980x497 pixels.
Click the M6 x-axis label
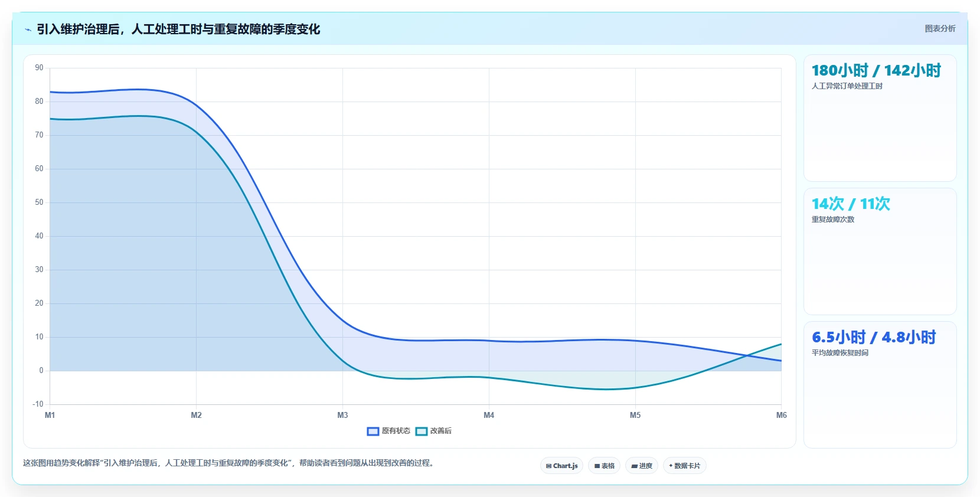click(x=781, y=416)
